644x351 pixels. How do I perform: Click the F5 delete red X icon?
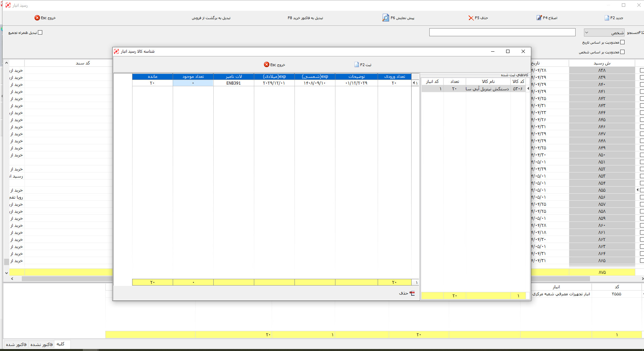(471, 18)
